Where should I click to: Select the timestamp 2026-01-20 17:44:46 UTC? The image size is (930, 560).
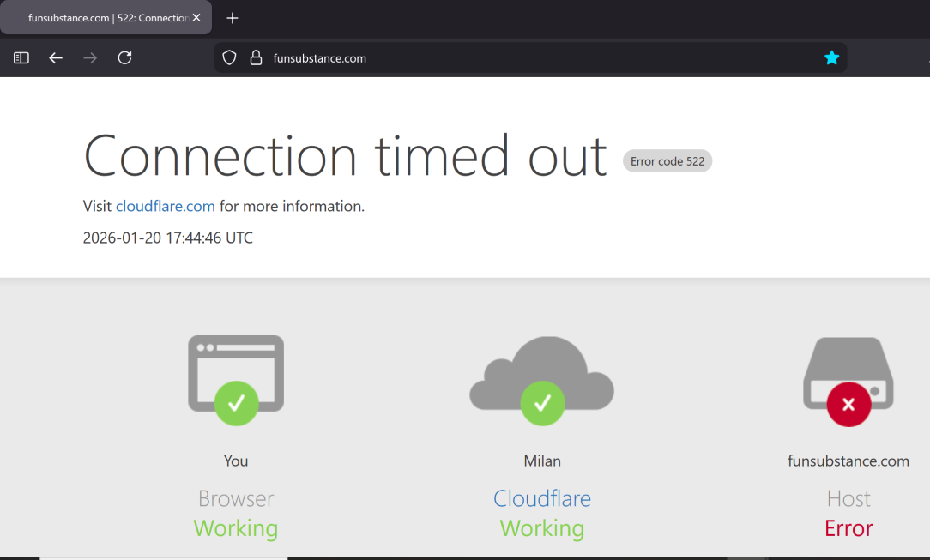pos(168,238)
